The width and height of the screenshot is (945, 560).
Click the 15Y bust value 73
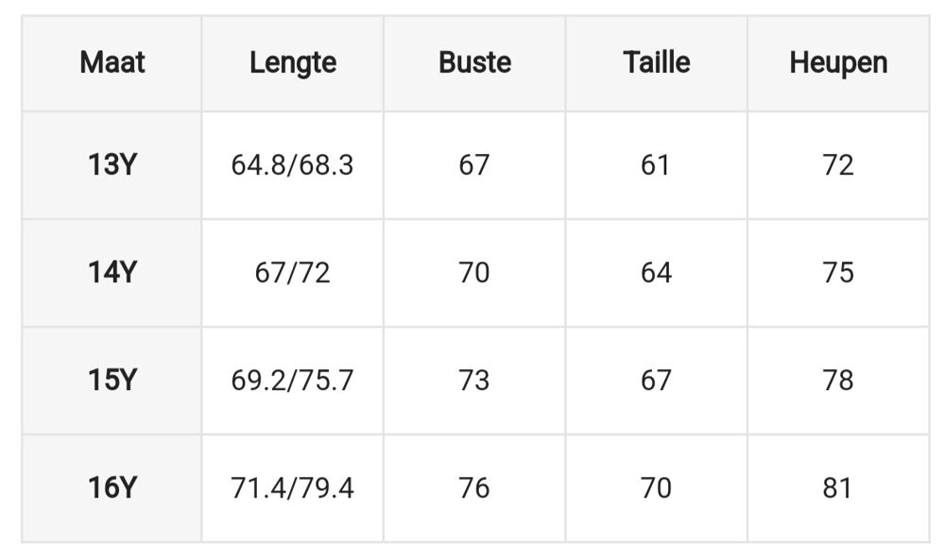tap(474, 381)
